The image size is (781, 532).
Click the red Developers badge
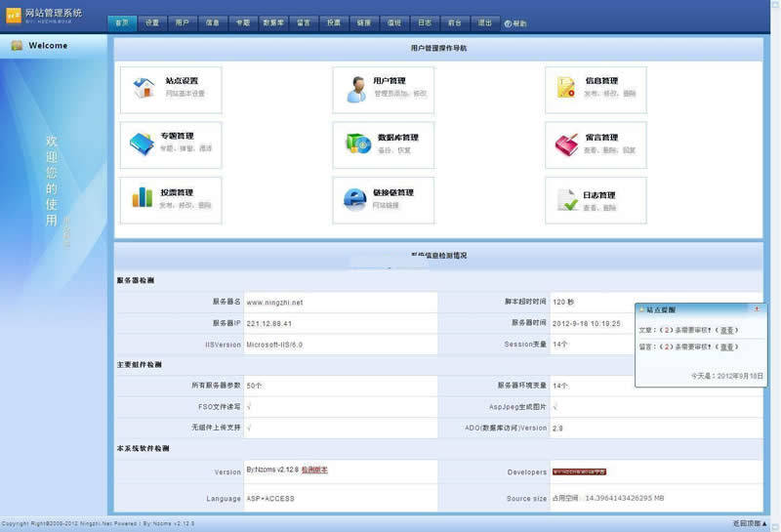(x=579, y=471)
